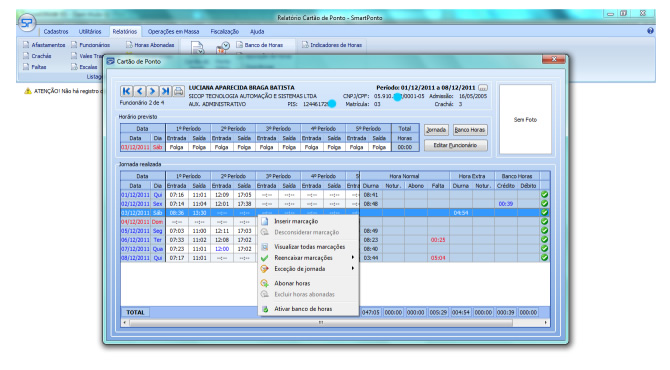Select the 07/12/2011 row date

pyautogui.click(x=135, y=249)
